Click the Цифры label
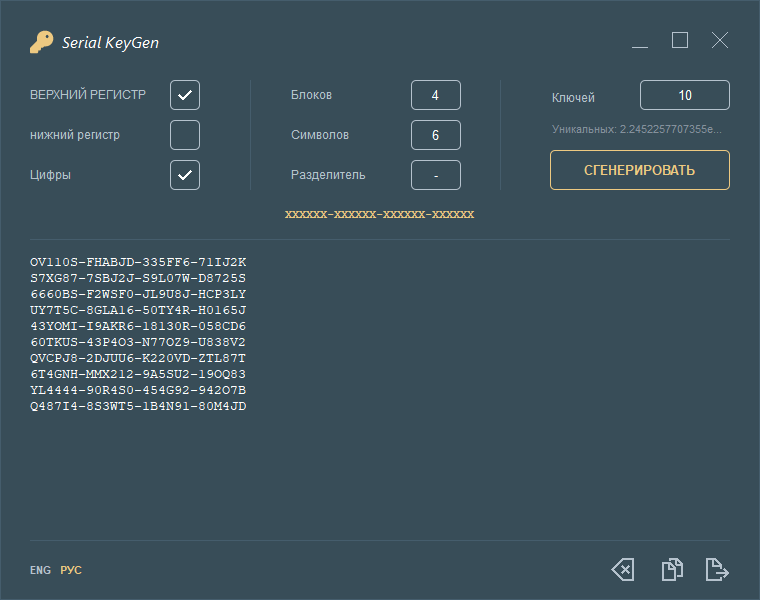The image size is (760, 600). pos(50,175)
